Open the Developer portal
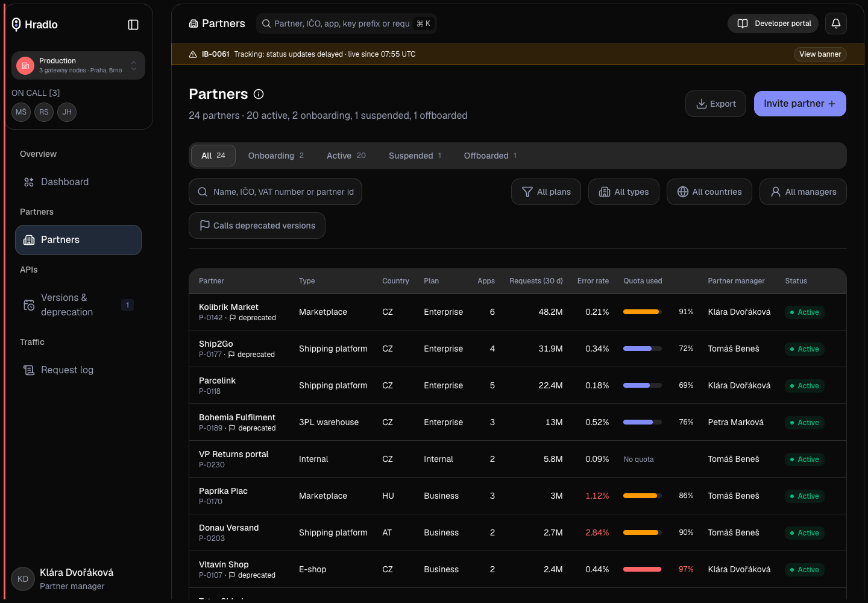Screen dimensions: 868x603 [773, 24]
